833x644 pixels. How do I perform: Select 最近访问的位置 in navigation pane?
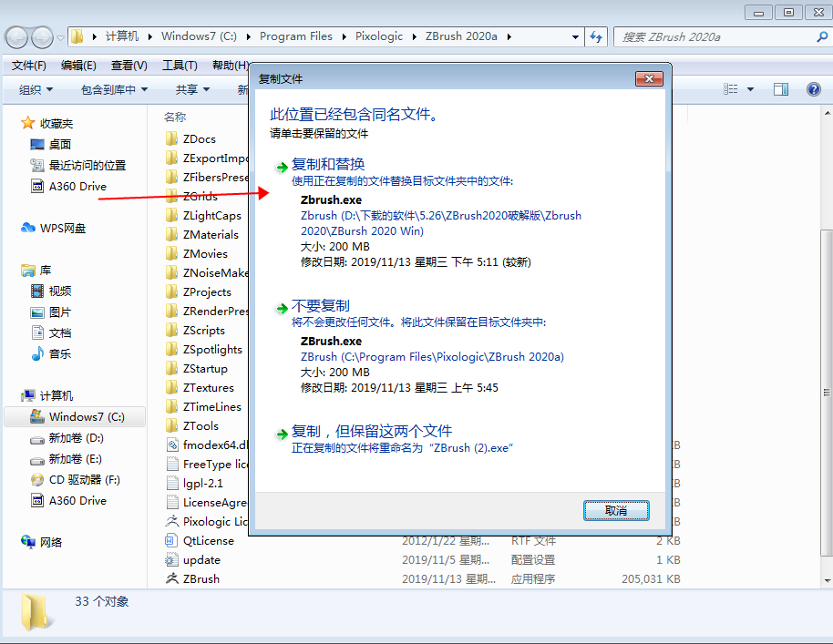[87, 165]
